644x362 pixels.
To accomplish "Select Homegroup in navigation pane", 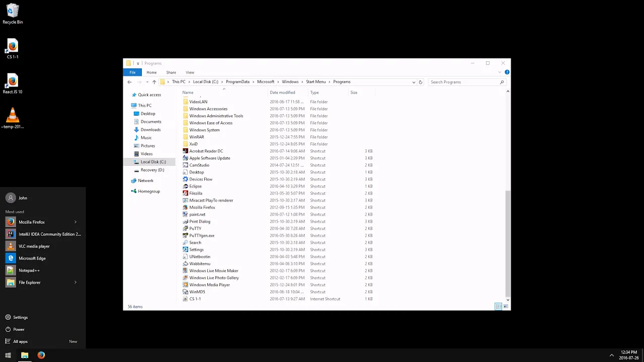I will (149, 191).
